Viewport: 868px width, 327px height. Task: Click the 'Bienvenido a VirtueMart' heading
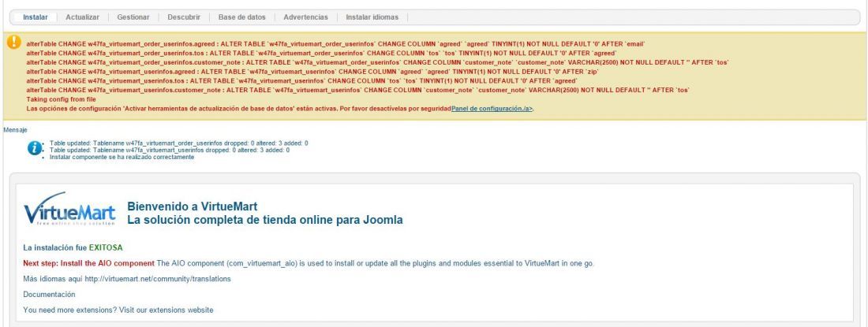click(x=192, y=206)
